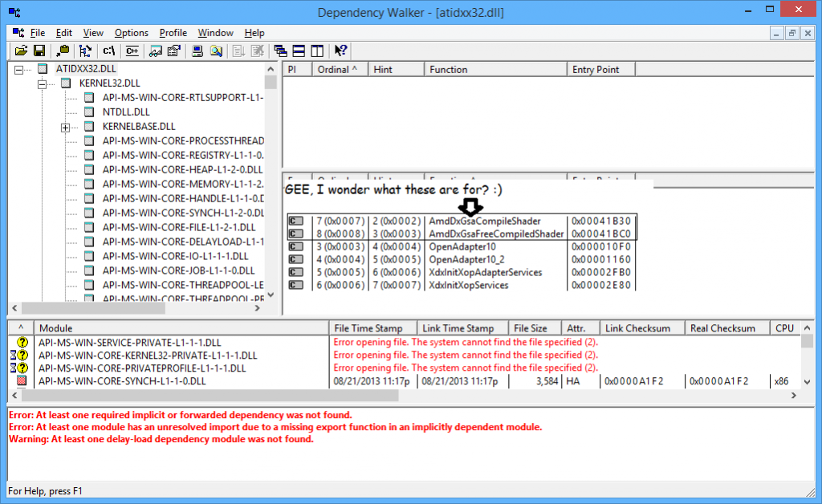Expand the KERNELBASE.DLL tree node
The height and width of the screenshot is (504, 822).
[65, 127]
